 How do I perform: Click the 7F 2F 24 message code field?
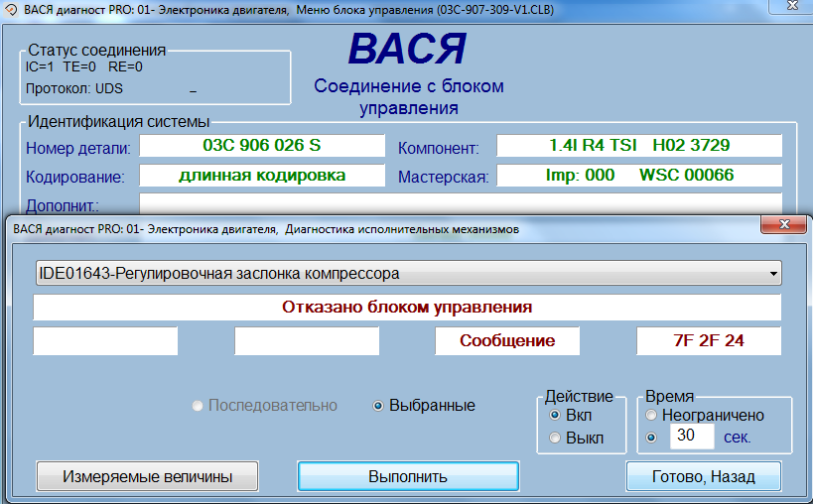pos(708,340)
